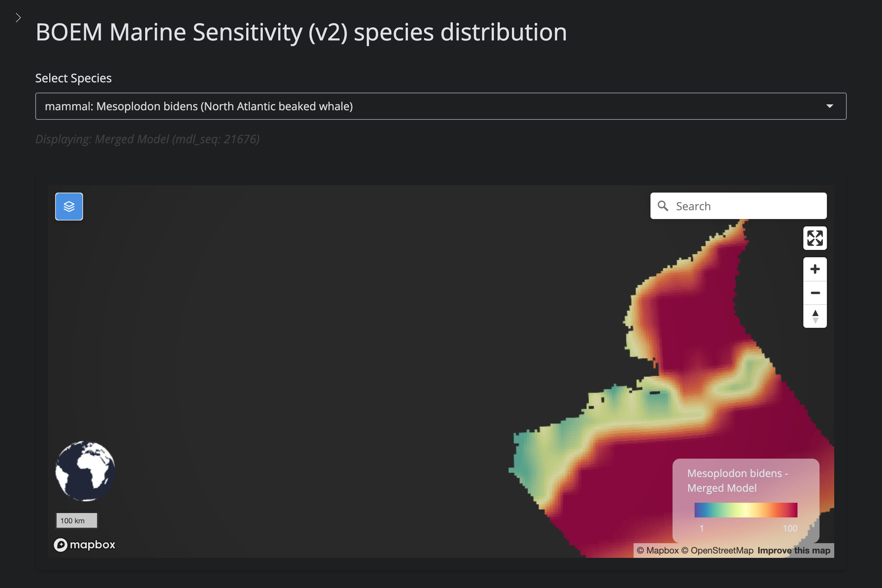
Task: Open the © Mapbox attribution link
Action: point(657,550)
